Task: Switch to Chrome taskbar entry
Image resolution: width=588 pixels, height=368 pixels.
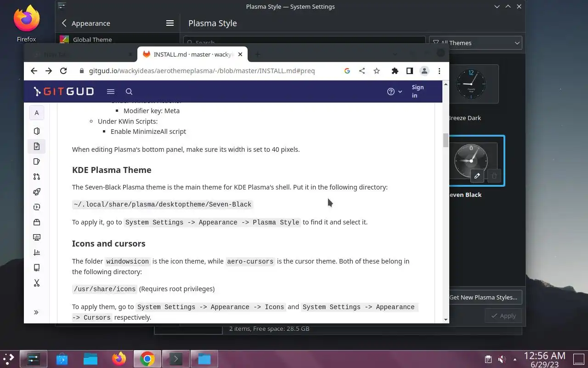Action: [147, 359]
